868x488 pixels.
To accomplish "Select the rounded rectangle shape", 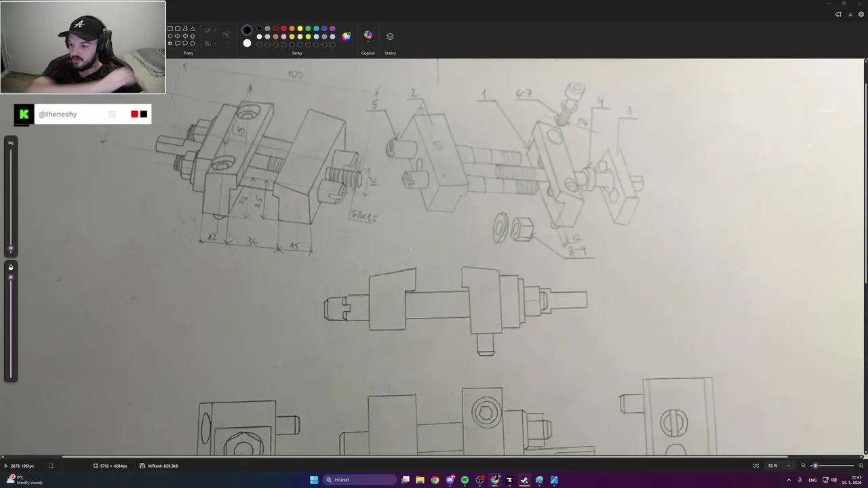I will click(178, 28).
